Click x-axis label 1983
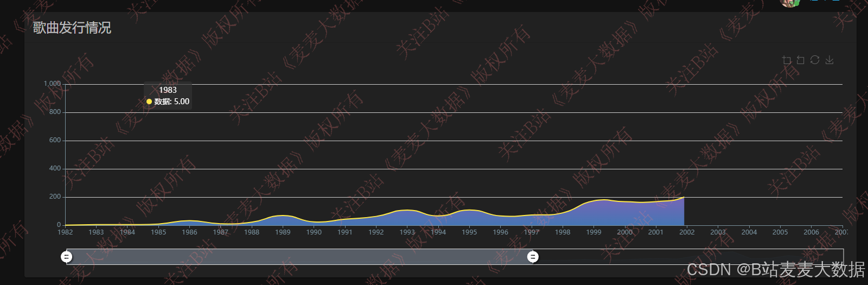868x285 pixels. click(96, 232)
